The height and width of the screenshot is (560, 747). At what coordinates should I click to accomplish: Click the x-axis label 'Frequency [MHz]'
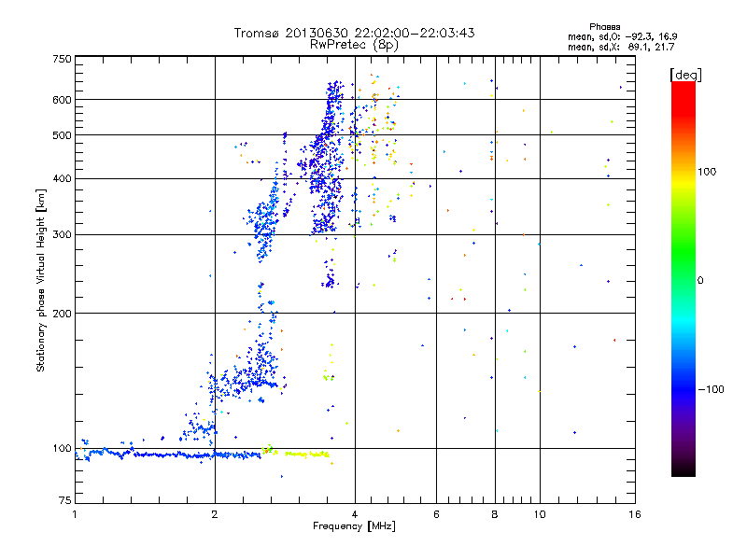[354, 526]
